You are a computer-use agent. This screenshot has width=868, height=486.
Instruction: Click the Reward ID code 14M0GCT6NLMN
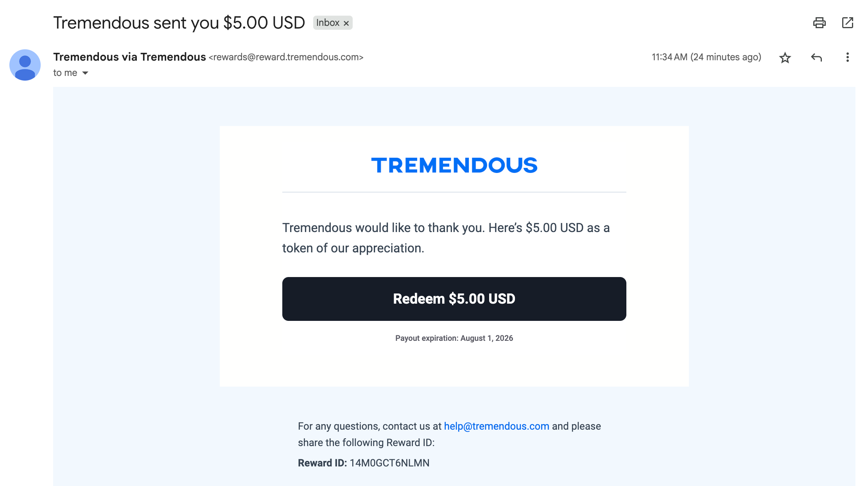tap(389, 463)
